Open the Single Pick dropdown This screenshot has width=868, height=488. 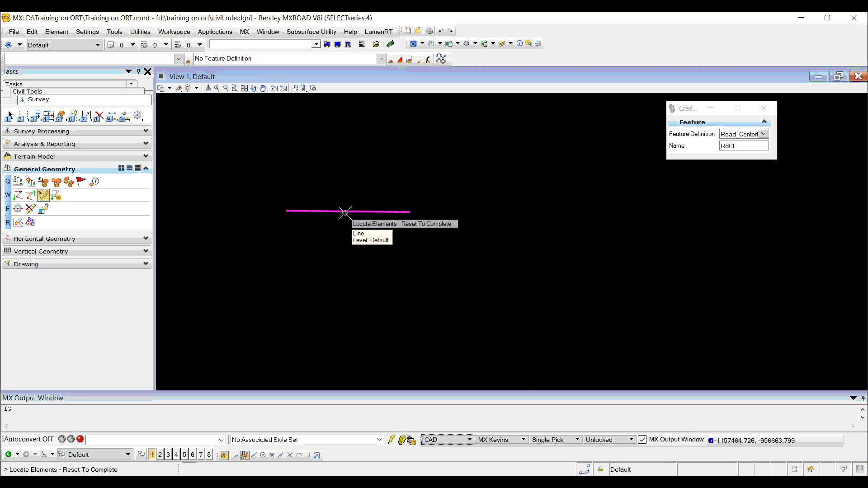pyautogui.click(x=577, y=440)
